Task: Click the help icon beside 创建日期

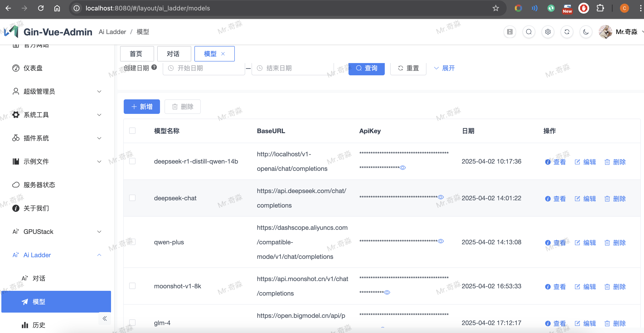Action: coord(154,67)
